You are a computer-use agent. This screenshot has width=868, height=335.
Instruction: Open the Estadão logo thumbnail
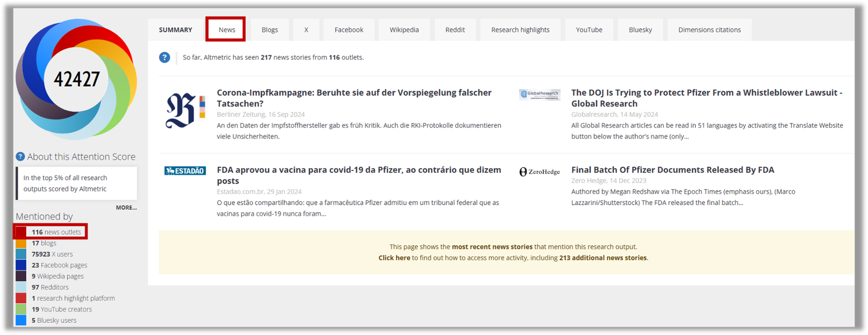click(x=185, y=171)
